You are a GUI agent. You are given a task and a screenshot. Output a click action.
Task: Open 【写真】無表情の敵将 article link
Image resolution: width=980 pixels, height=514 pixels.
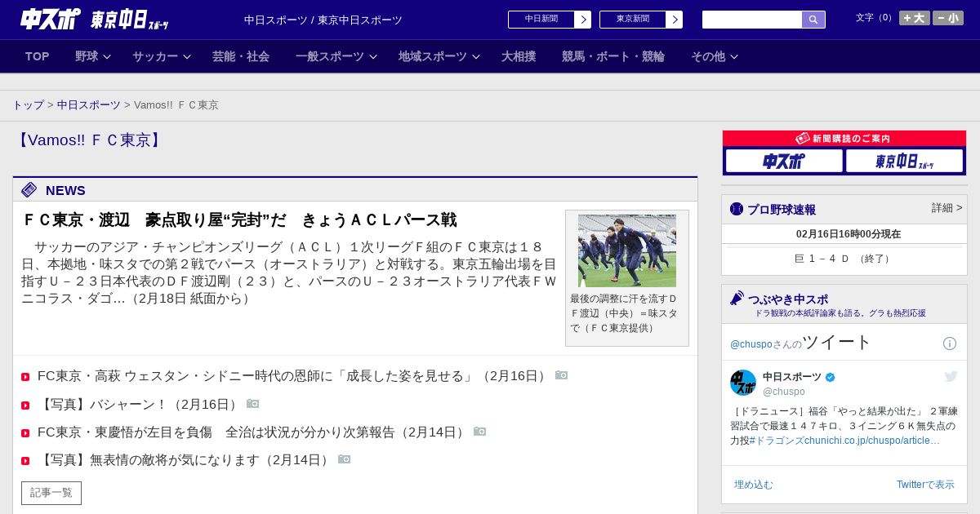[x=185, y=459]
